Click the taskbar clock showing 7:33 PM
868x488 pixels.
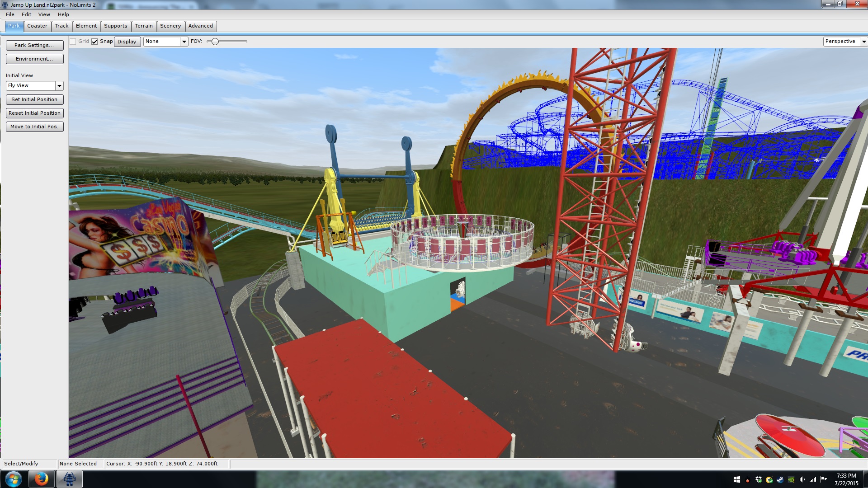point(846,479)
